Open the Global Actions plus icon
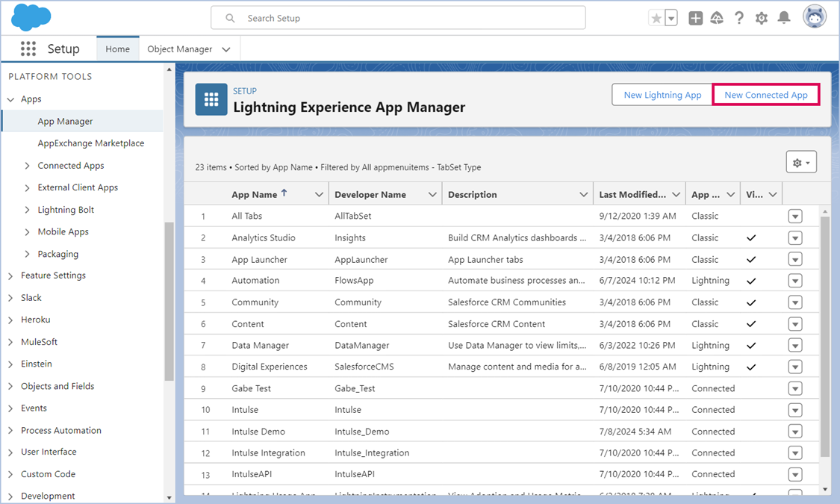This screenshot has height=504, width=840. [695, 18]
